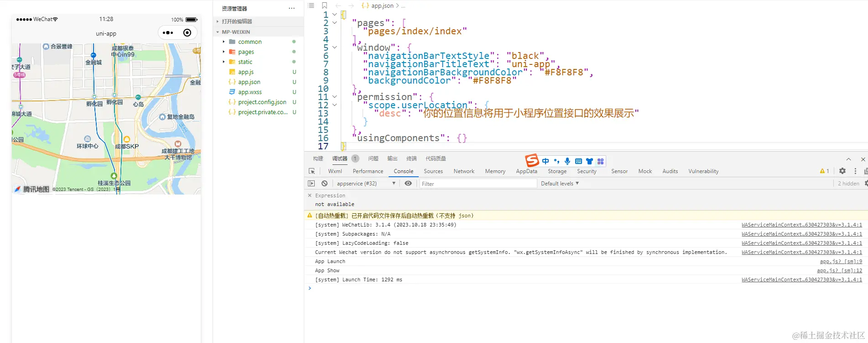Click the 2 hidden messages label
Image resolution: width=868 pixels, height=343 pixels.
click(x=848, y=183)
